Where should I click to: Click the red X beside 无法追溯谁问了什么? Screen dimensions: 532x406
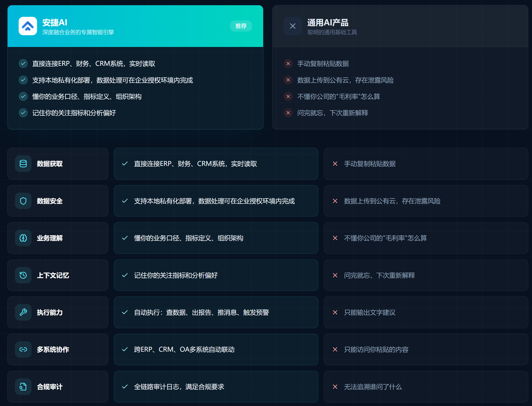335,387
